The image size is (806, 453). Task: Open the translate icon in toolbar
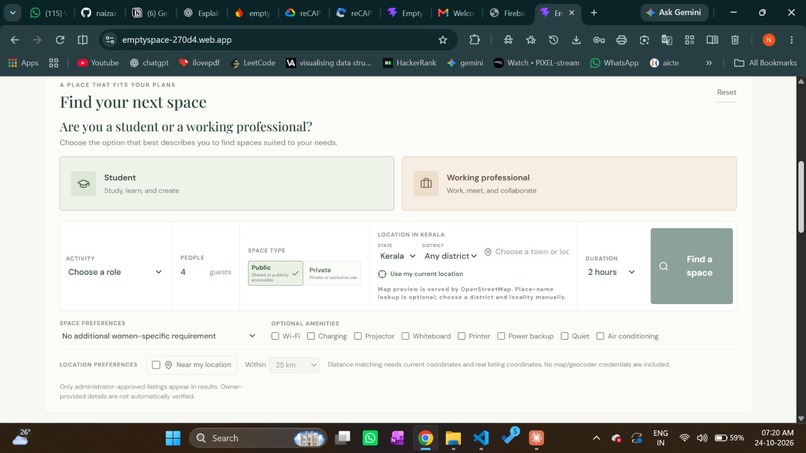(667, 40)
